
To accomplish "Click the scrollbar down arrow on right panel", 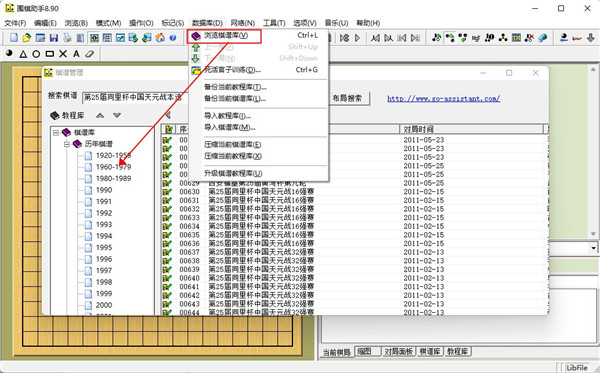I will point(593,233).
